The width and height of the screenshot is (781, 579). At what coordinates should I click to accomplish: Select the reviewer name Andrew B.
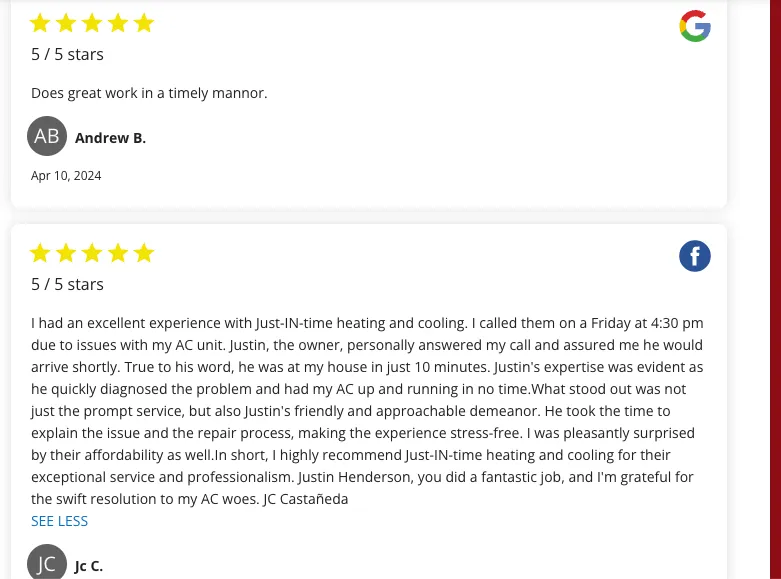[110, 138]
